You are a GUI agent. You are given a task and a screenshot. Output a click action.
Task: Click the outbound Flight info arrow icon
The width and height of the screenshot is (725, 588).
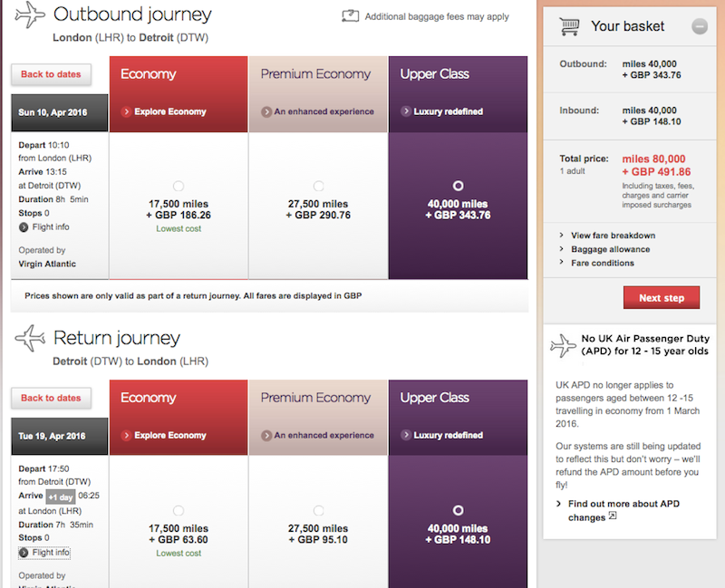[24, 227]
